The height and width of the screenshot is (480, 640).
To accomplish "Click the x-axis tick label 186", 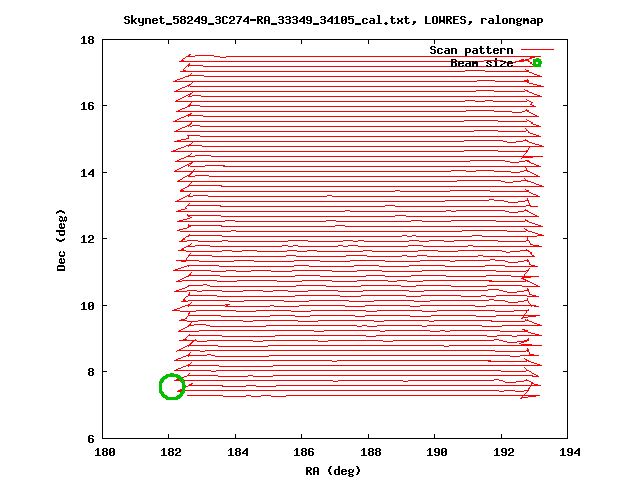I will [304, 452].
